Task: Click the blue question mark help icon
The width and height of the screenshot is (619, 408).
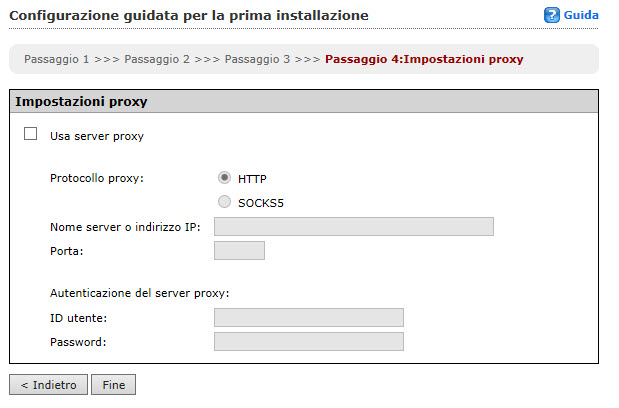Action: pyautogui.click(x=551, y=15)
